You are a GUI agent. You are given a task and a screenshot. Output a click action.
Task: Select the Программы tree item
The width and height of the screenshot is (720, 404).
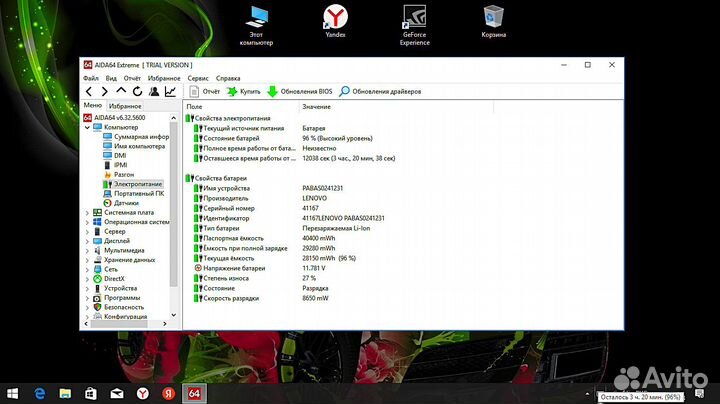[x=117, y=297]
